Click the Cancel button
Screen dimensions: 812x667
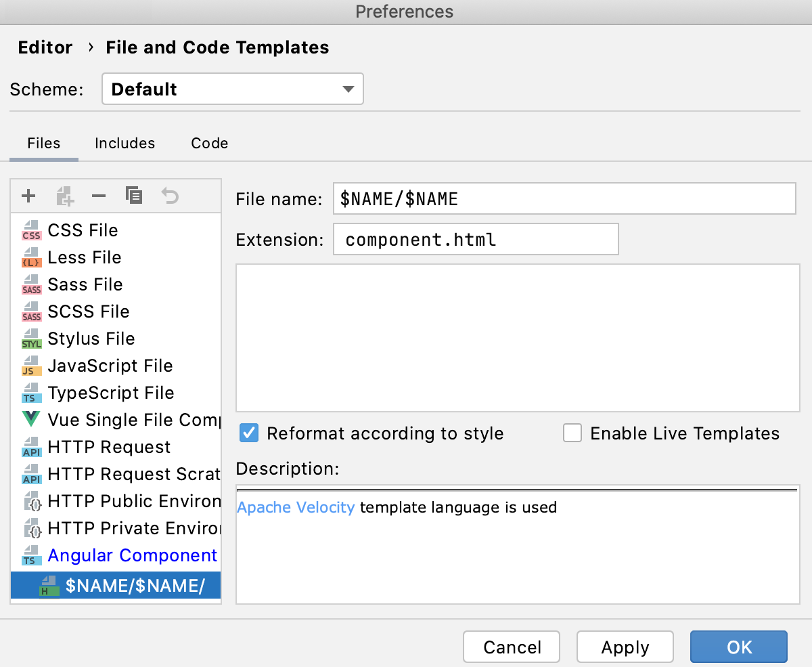pos(512,647)
